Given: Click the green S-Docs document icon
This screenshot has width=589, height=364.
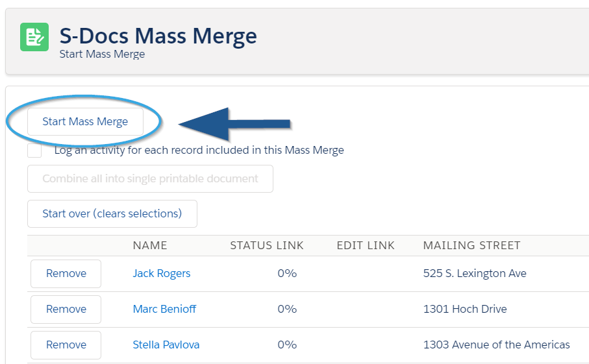Looking at the screenshot, I should tap(34, 37).
